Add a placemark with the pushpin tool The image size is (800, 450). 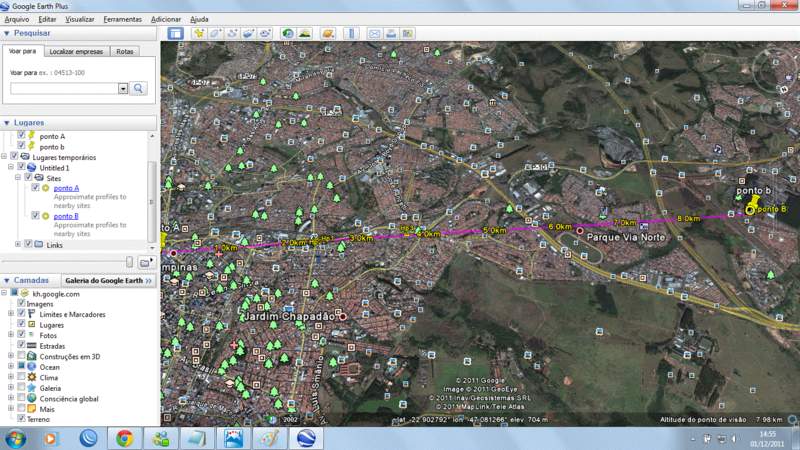click(198, 34)
